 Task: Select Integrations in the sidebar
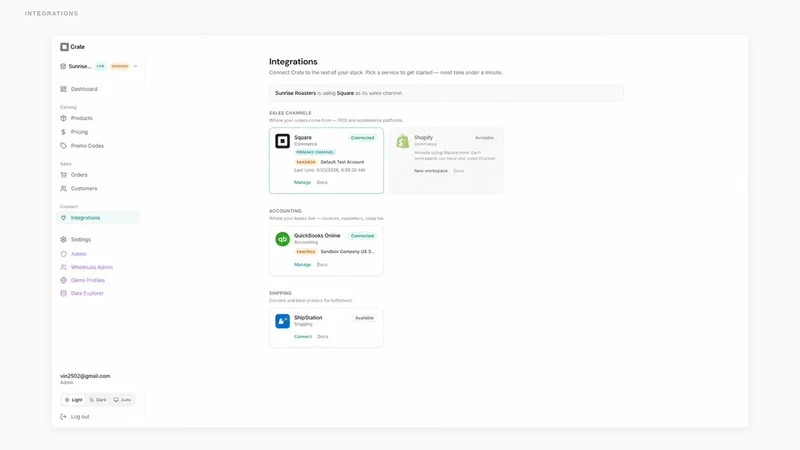(97, 217)
